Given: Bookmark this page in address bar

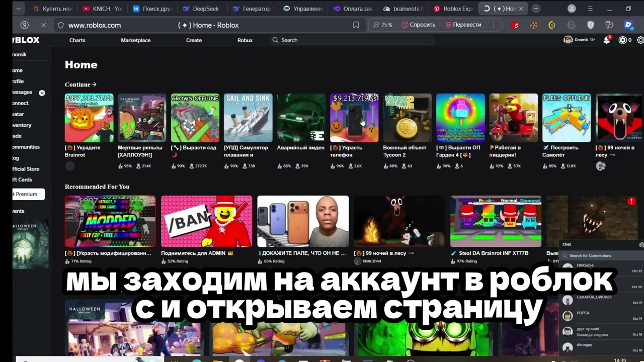Looking at the screenshot, I should (356, 25).
